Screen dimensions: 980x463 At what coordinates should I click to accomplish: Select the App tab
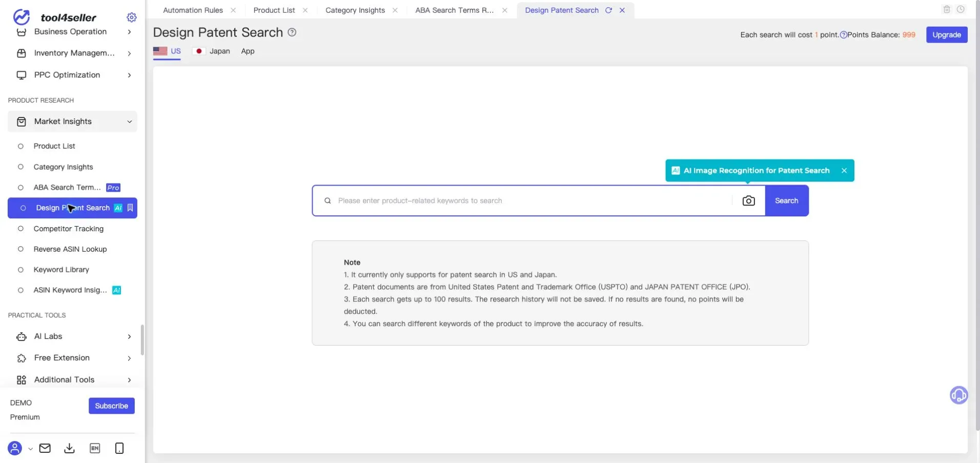point(248,51)
